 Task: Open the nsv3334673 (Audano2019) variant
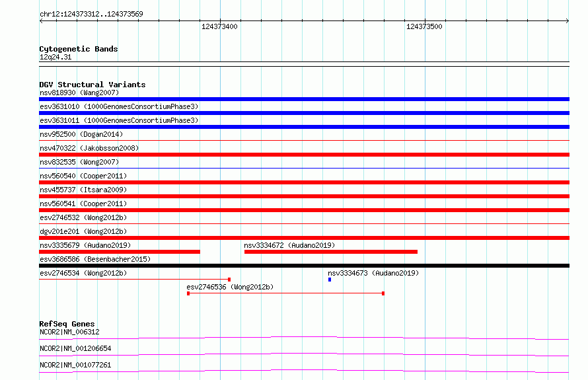[x=373, y=273]
